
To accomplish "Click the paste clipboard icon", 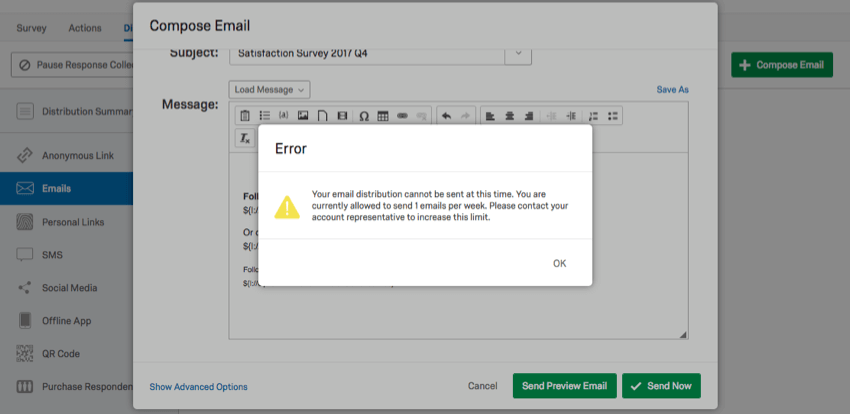I will pos(244,116).
